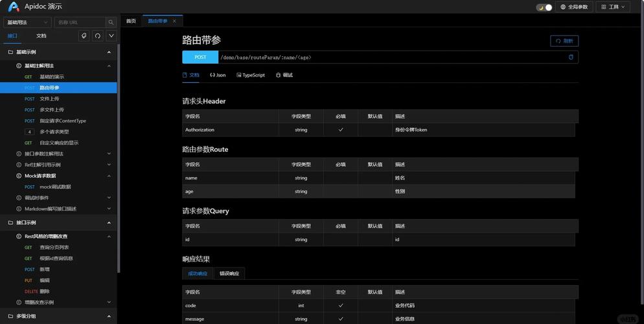Open POST 多文件上传 endpoint
This screenshot has width=644, height=324.
pos(58,110)
